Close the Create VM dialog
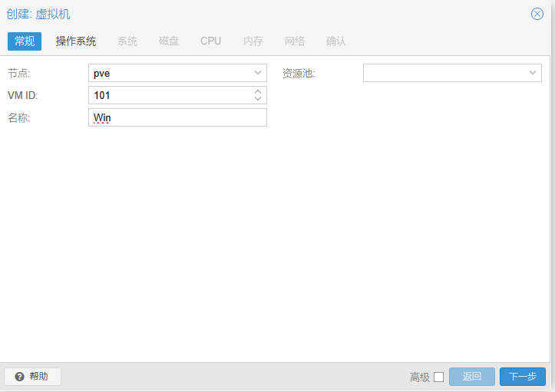Screen dimensions: 555x392 click(x=537, y=14)
